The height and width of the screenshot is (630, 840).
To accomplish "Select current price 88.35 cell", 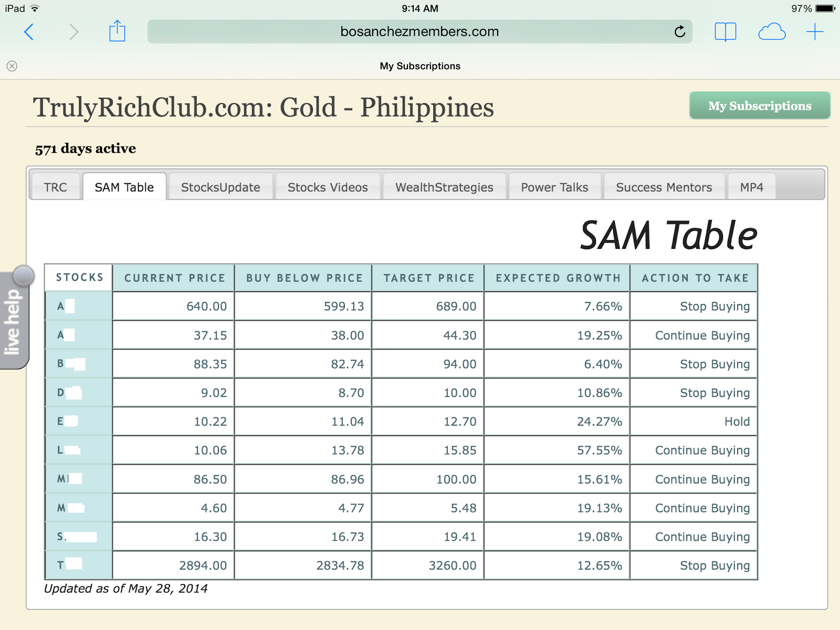I will click(174, 364).
